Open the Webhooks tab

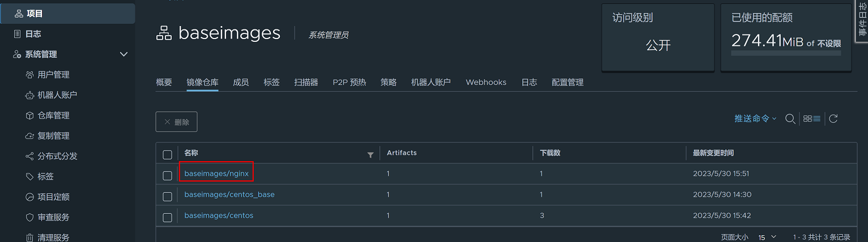pyautogui.click(x=486, y=83)
